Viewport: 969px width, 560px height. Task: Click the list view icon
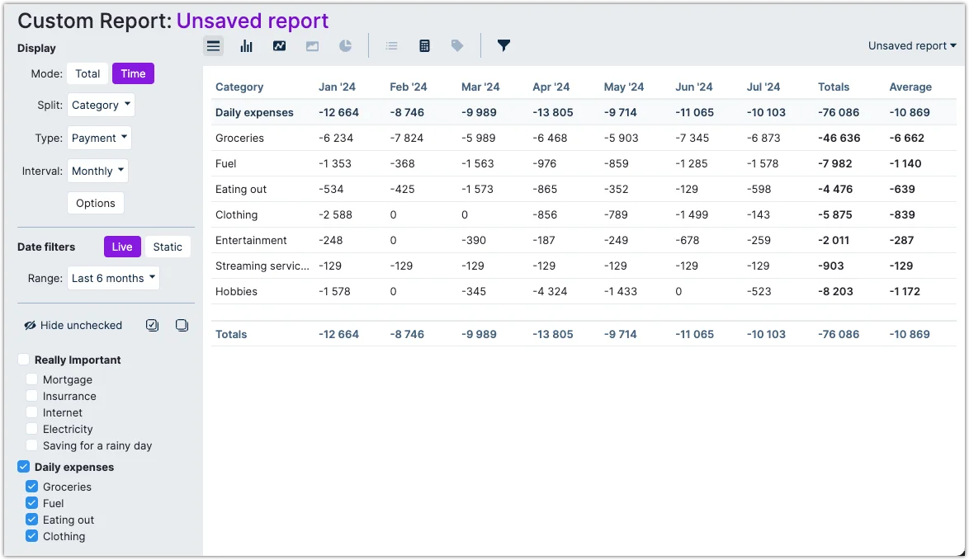[x=391, y=45]
